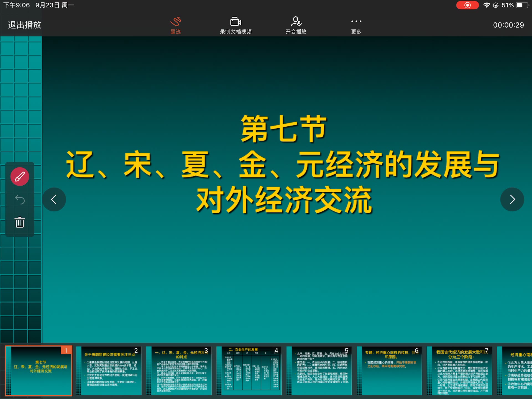Clear ink with the trash icon
Screen dimensions: 532x399
coord(20,222)
